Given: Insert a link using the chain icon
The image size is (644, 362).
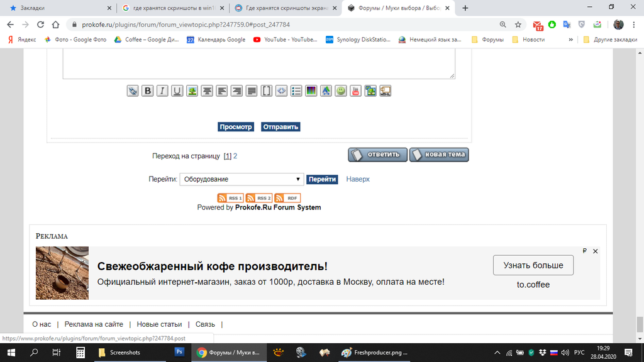Looking at the screenshot, I should (133, 90).
